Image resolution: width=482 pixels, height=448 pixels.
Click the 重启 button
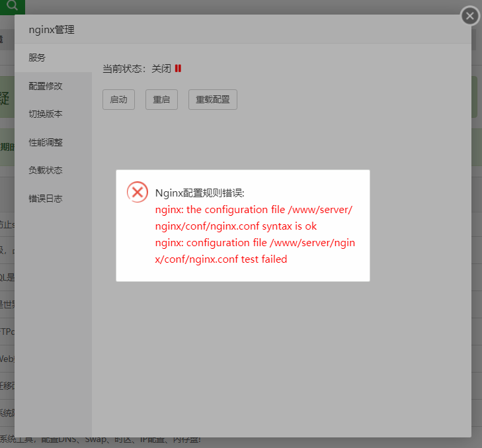click(x=161, y=100)
